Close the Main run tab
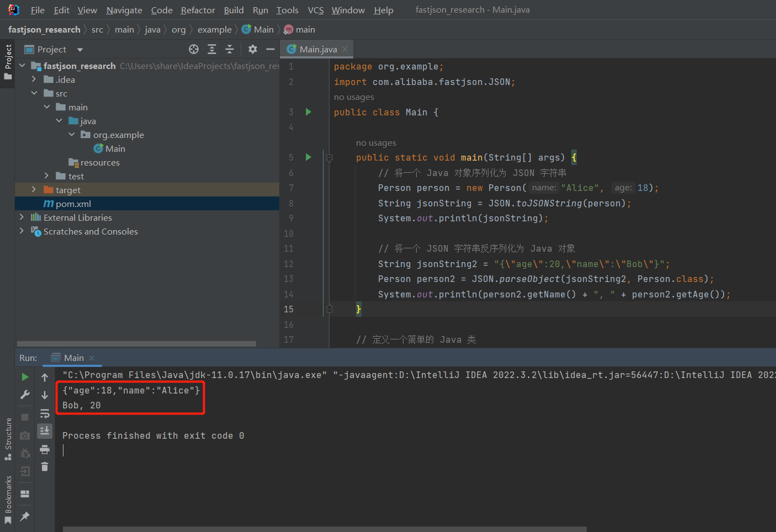 tap(92, 358)
